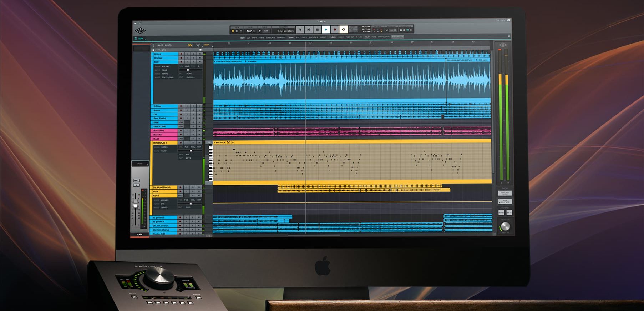Open the Grid value dropdown
Viewport: 644px width, 311px height.
[198, 46]
